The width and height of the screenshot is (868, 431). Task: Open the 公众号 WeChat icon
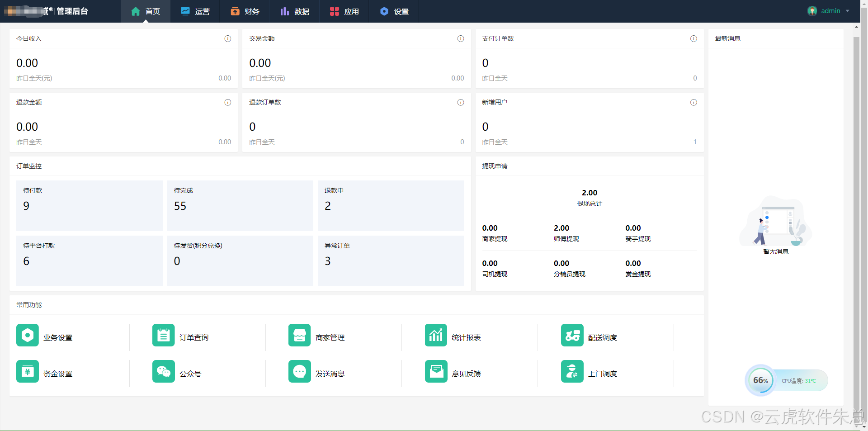(x=164, y=371)
